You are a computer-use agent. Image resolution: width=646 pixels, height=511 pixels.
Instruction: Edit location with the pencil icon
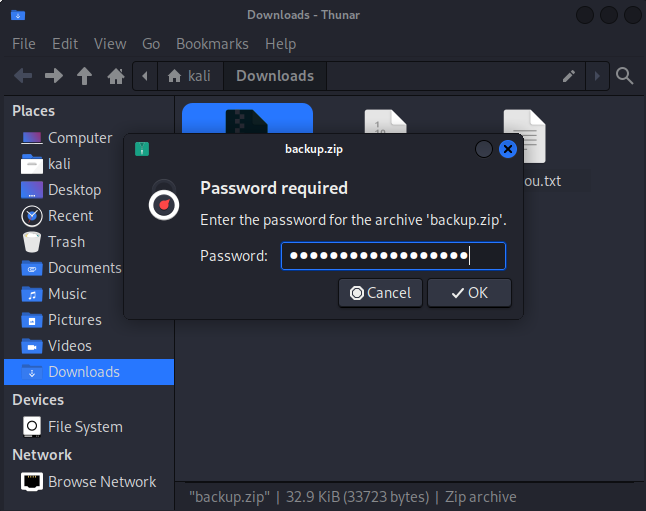(x=569, y=76)
